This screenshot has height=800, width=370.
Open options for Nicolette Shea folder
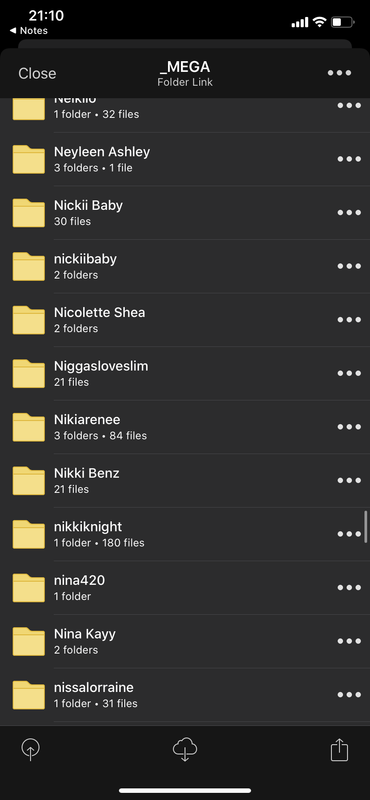pos(350,320)
